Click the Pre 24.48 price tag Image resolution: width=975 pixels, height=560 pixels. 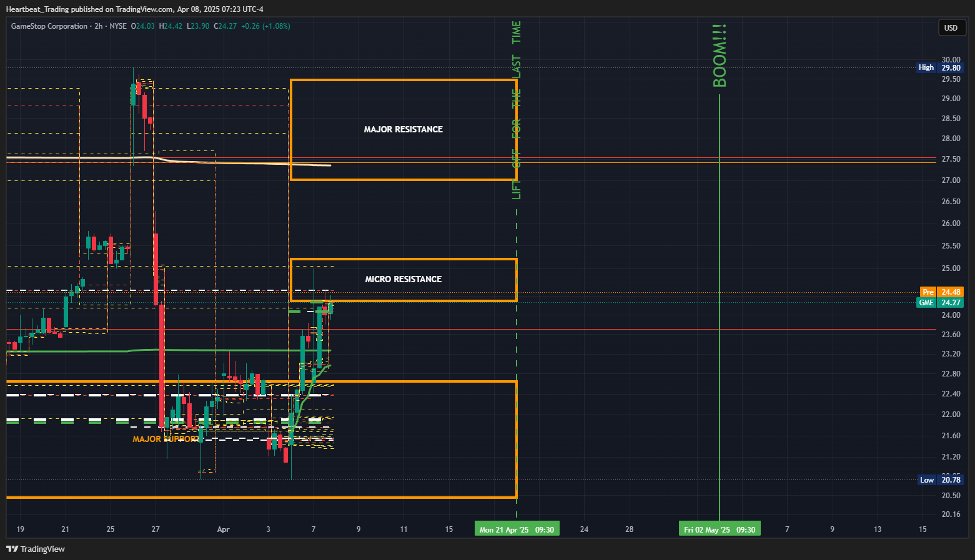[x=941, y=292]
